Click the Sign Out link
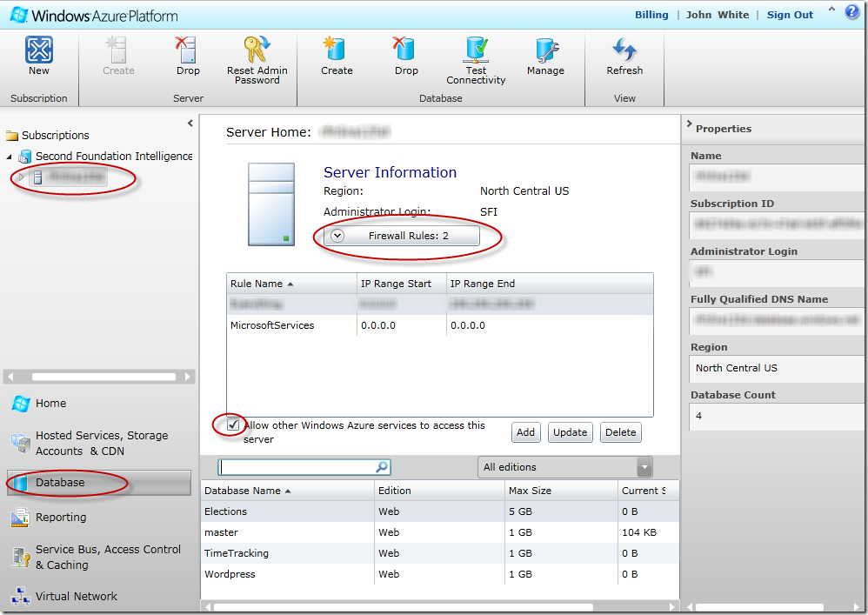 tap(790, 15)
